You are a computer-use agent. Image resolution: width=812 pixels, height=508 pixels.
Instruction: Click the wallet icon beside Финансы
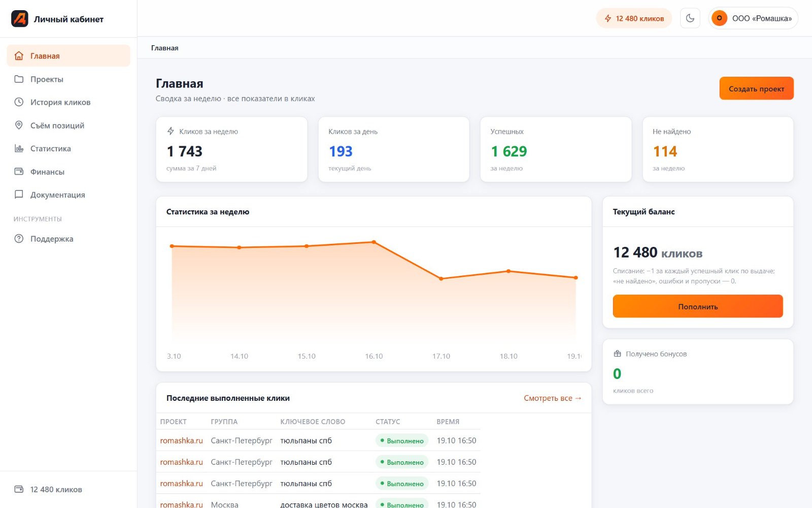tap(19, 172)
